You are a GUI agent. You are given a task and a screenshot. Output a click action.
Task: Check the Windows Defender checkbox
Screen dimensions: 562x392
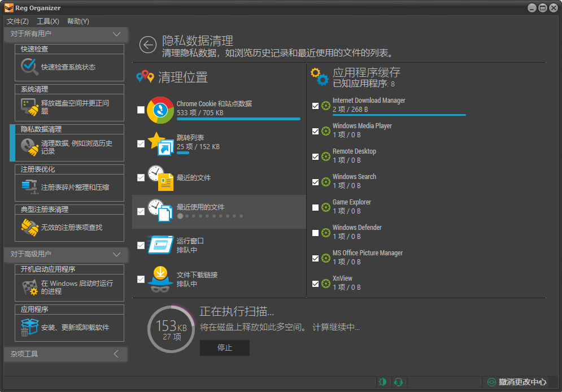click(315, 233)
